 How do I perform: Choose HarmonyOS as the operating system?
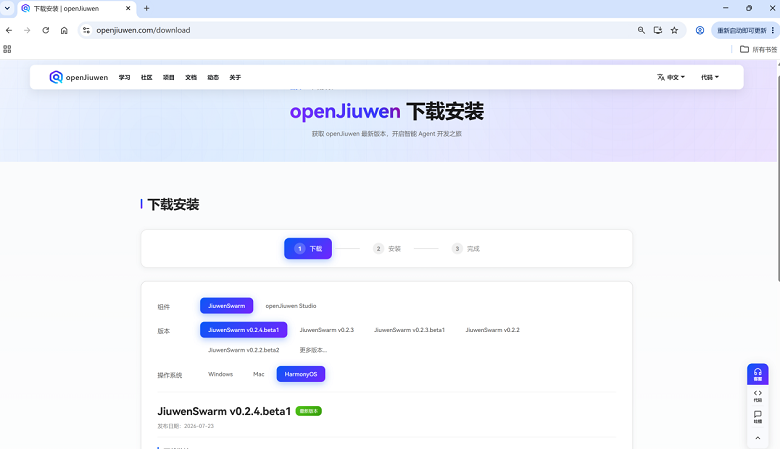click(x=300, y=374)
